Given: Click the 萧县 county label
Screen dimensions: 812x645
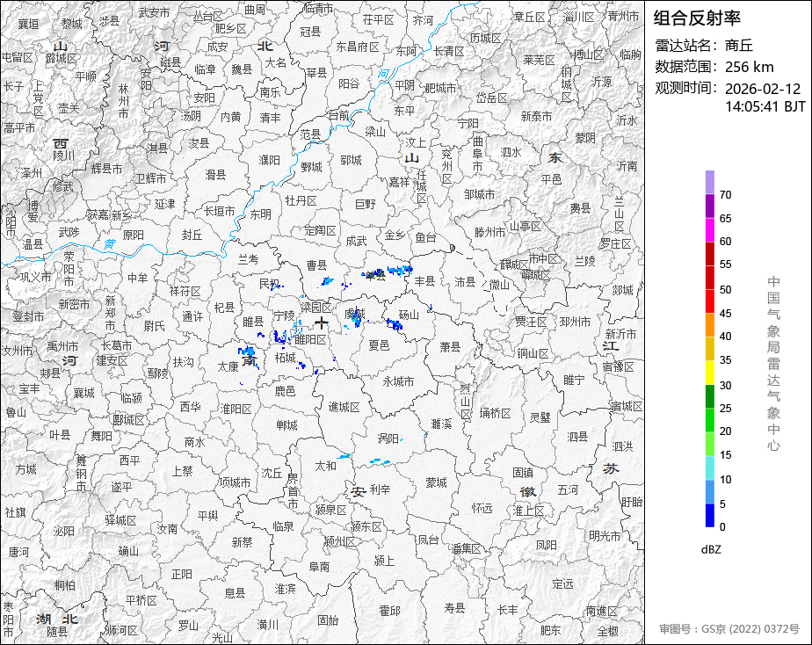Looking at the screenshot, I should (450, 346).
